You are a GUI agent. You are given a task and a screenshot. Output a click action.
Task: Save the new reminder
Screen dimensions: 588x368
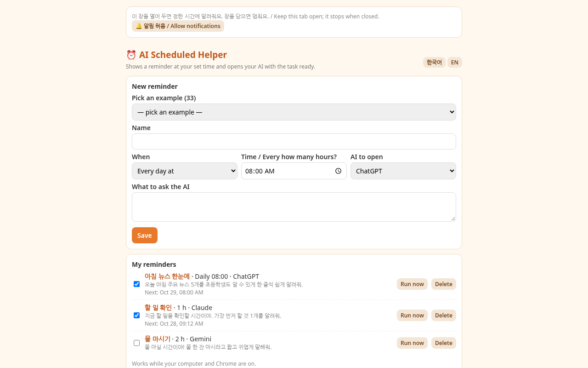[x=145, y=235]
